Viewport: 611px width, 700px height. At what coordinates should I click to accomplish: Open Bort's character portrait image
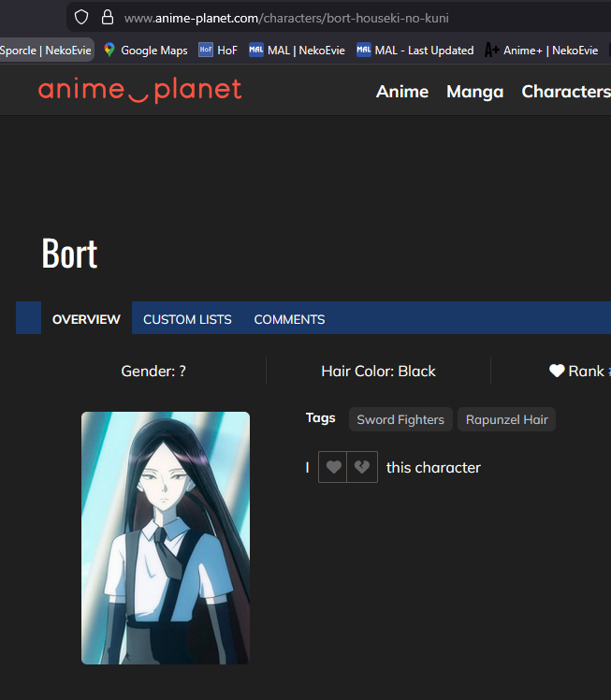[166, 537]
